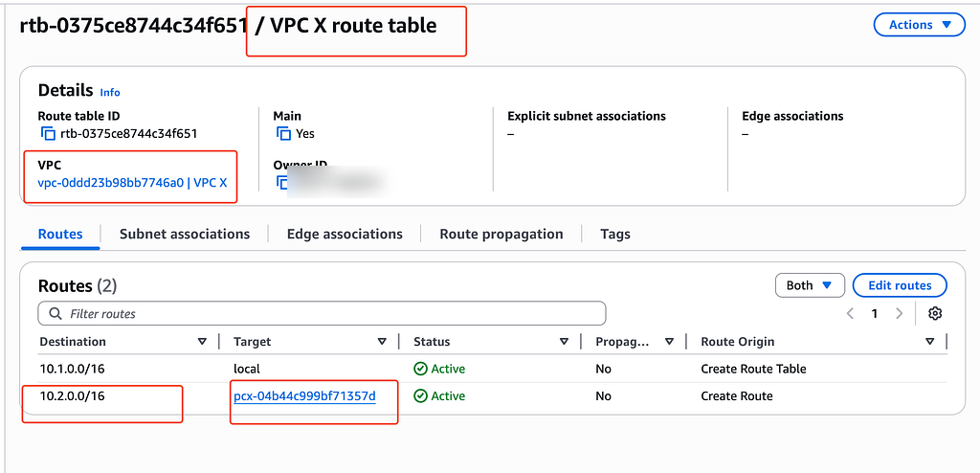Open the Tags tab

615,234
